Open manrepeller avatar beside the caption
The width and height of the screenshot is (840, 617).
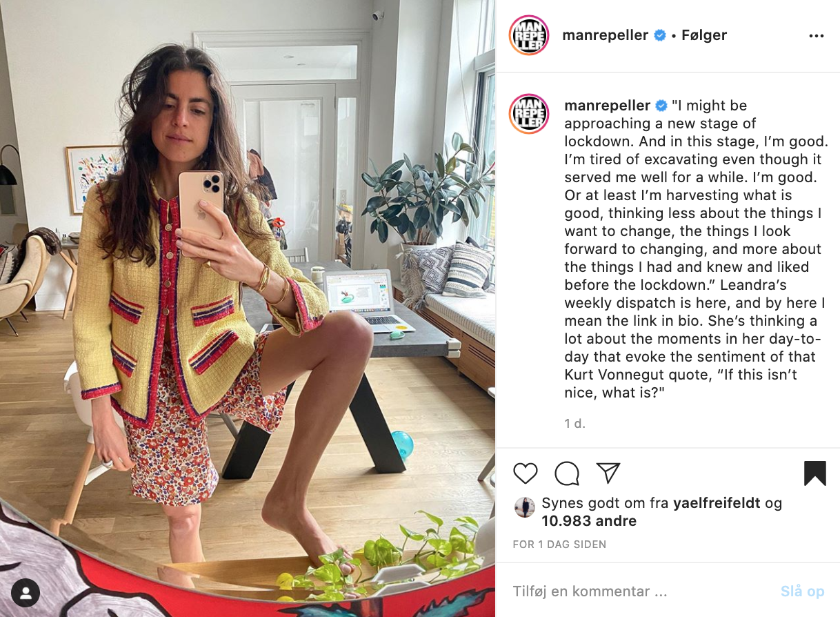[x=529, y=114]
